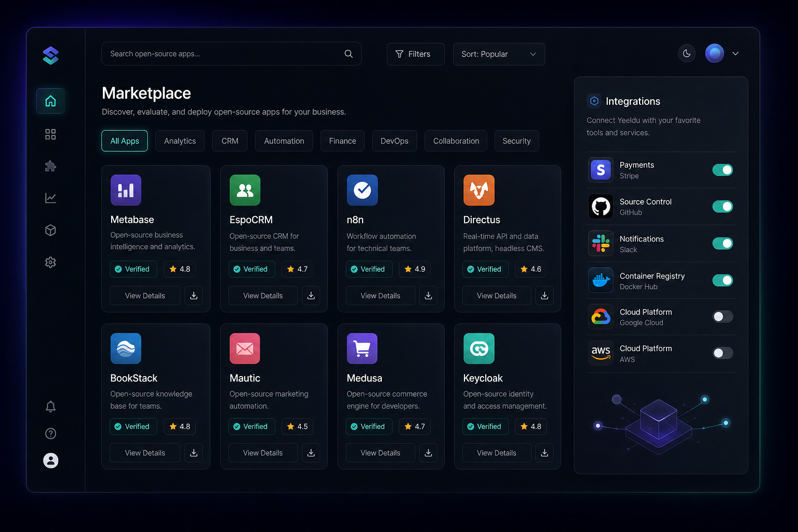Toggle dark mode moon icon

(x=687, y=54)
